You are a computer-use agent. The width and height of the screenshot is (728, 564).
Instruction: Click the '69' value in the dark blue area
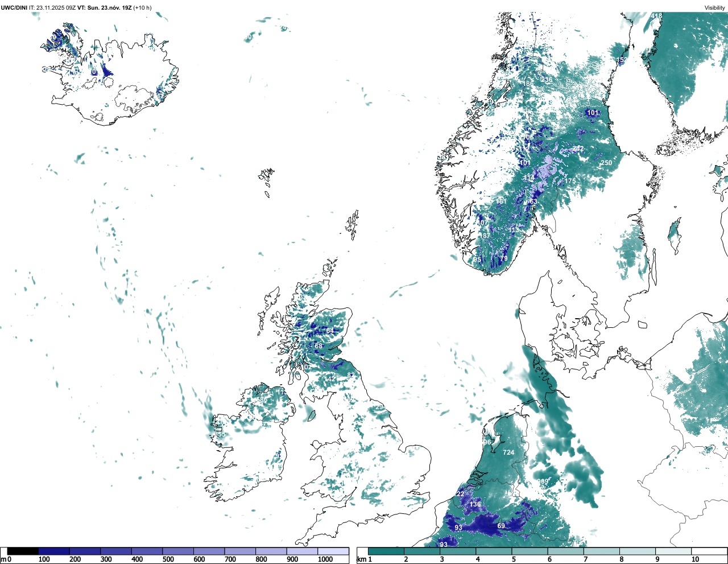pos(501,526)
